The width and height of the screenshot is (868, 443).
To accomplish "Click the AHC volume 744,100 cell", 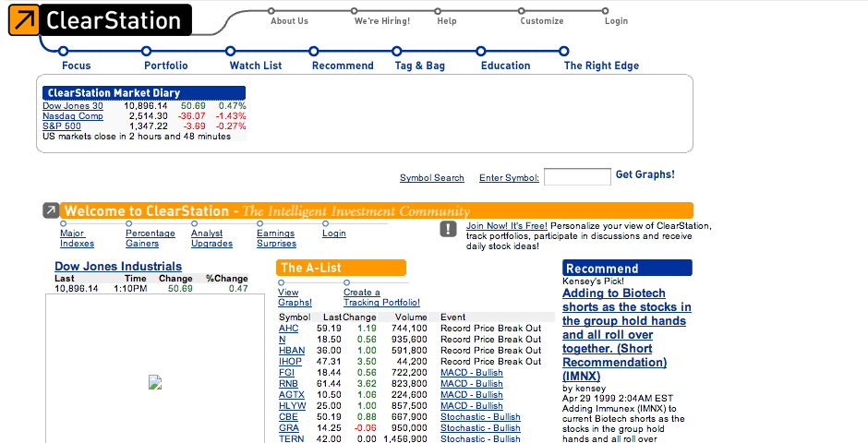I will coord(408,329).
